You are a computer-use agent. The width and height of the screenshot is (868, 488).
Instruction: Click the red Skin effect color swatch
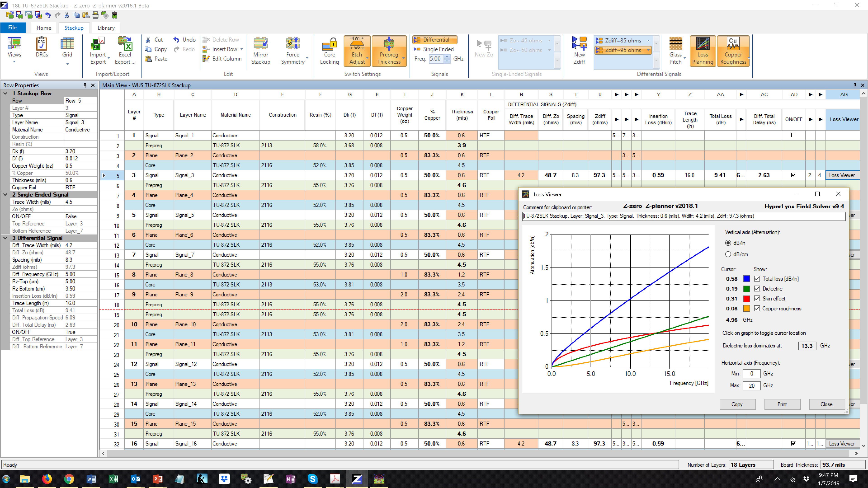coord(746,298)
